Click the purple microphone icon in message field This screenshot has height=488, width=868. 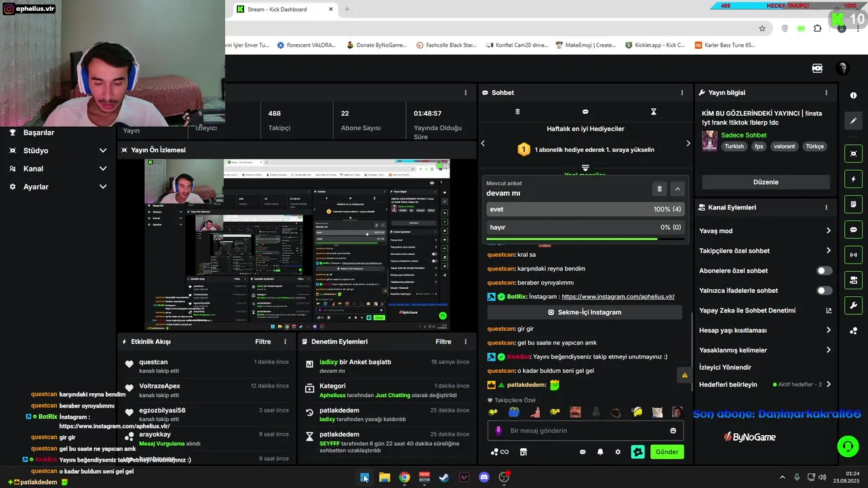pos(498,430)
